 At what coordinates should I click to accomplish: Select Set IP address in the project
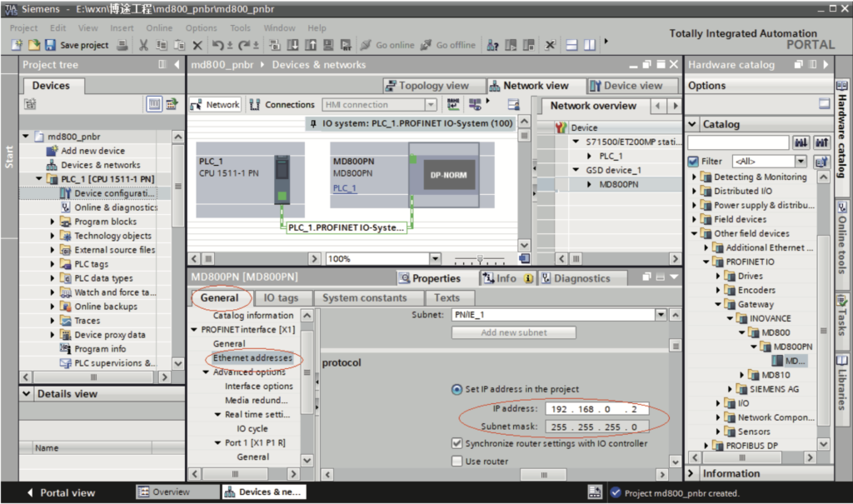[456, 389]
